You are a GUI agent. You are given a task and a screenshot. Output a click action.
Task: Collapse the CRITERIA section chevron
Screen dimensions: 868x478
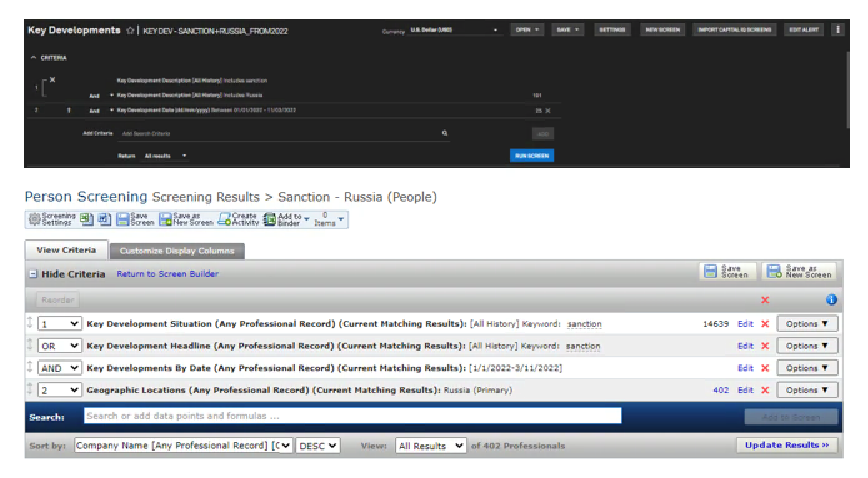(34, 58)
